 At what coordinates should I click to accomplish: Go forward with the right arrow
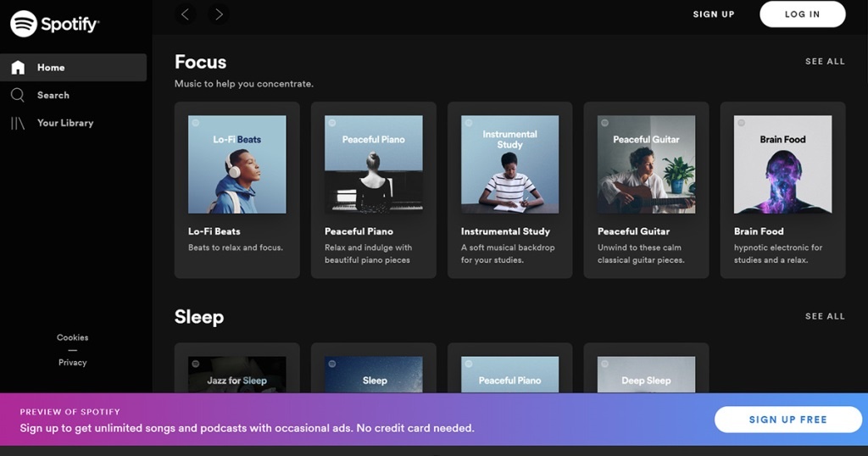[x=219, y=14]
